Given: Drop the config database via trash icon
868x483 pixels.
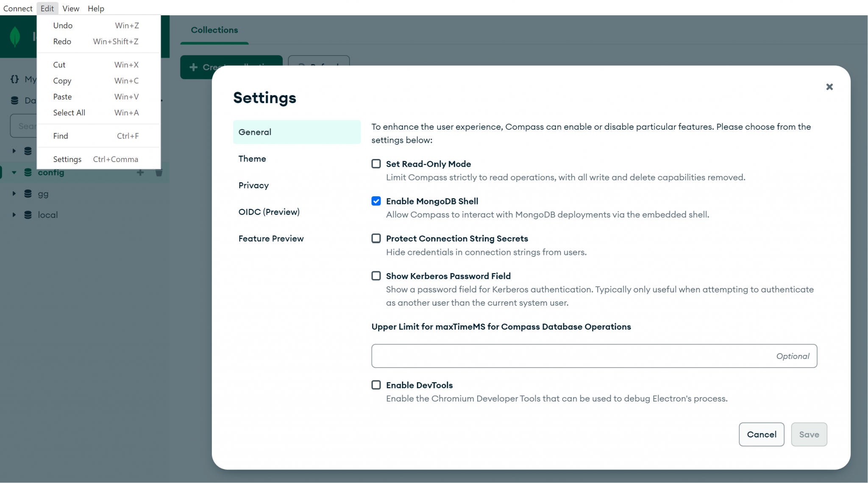Looking at the screenshot, I should [159, 173].
